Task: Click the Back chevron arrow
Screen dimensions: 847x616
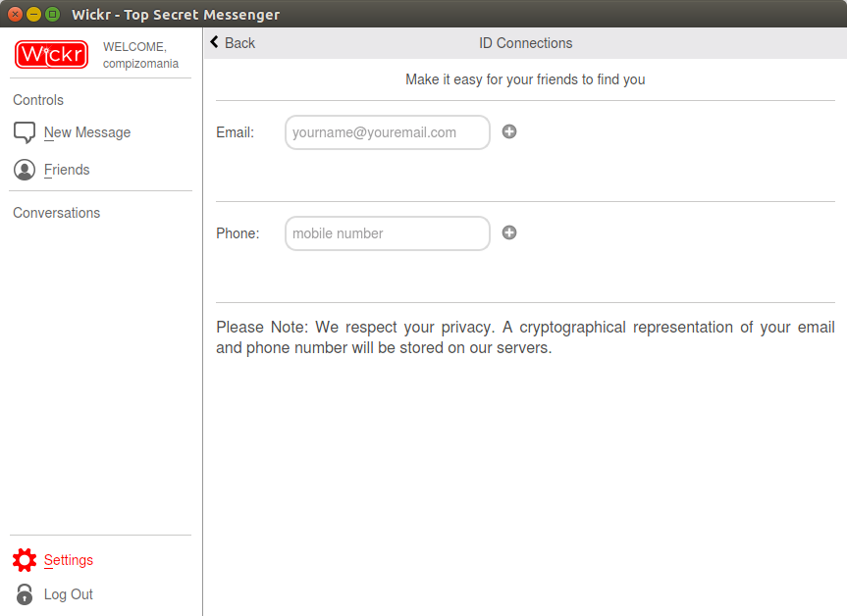Action: pos(215,42)
